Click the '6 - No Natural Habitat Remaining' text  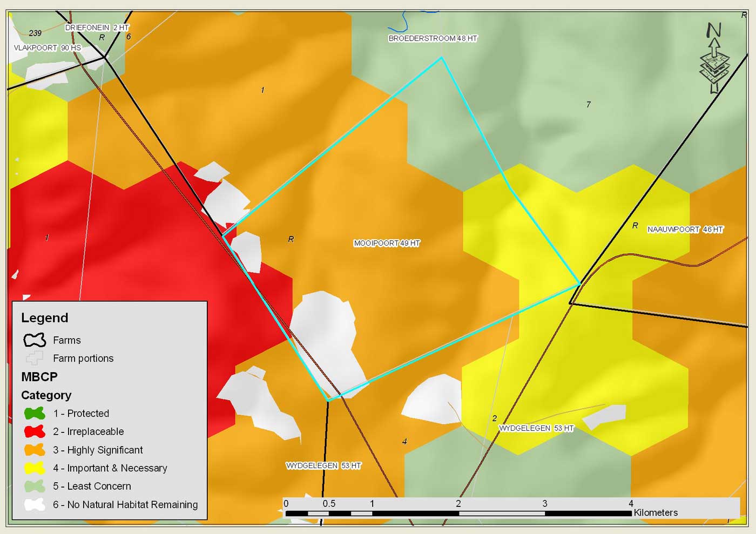tap(125, 504)
